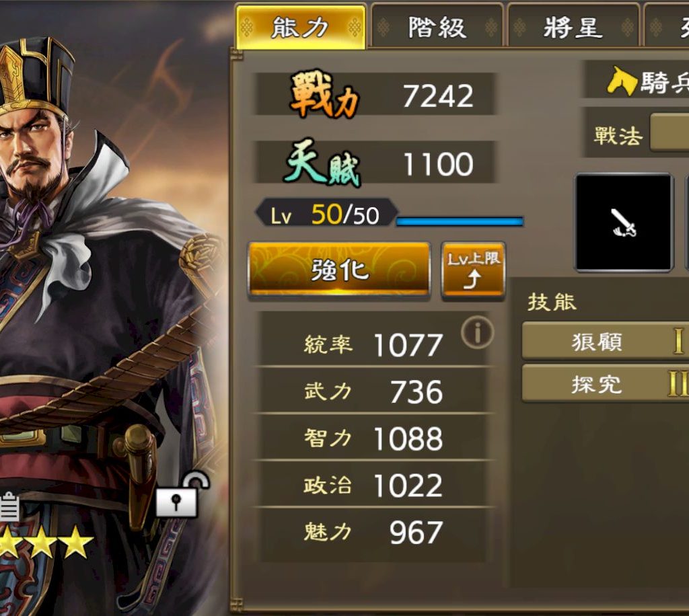Switch to the 階級 tab

click(437, 27)
